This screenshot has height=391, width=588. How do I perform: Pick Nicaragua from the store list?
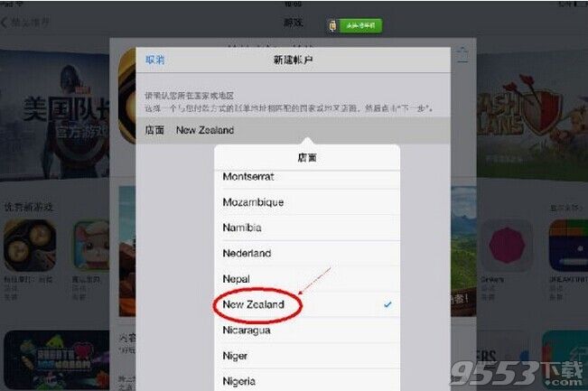pos(307,330)
